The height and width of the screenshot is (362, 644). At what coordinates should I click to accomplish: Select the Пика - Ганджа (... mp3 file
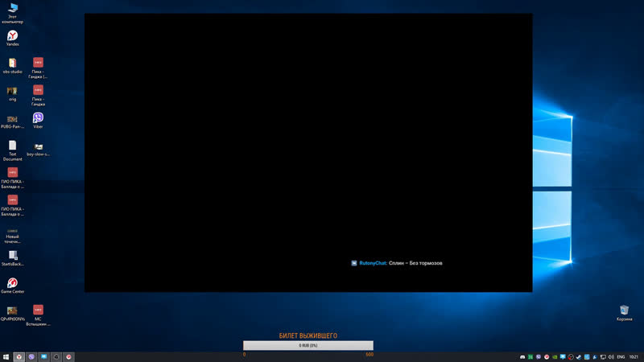[x=38, y=68]
